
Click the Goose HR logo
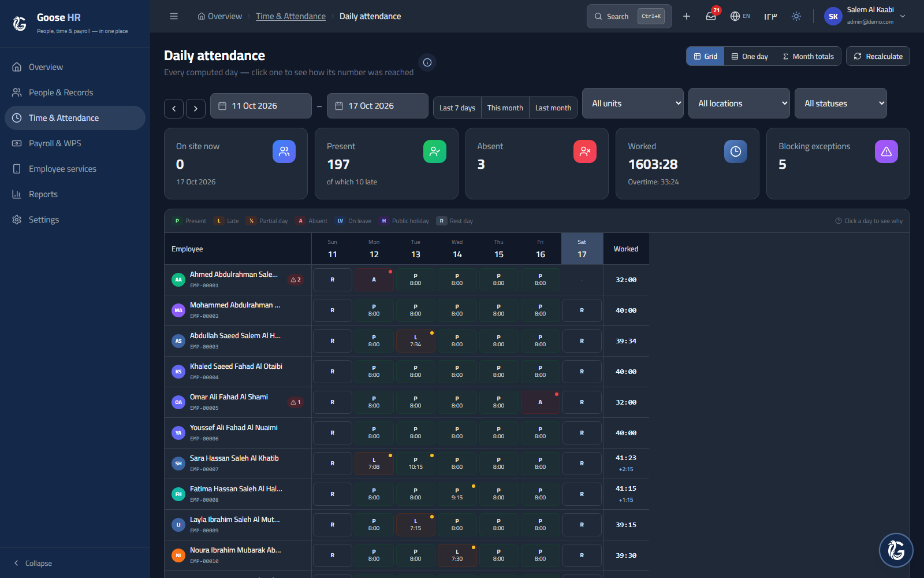pyautogui.click(x=20, y=23)
